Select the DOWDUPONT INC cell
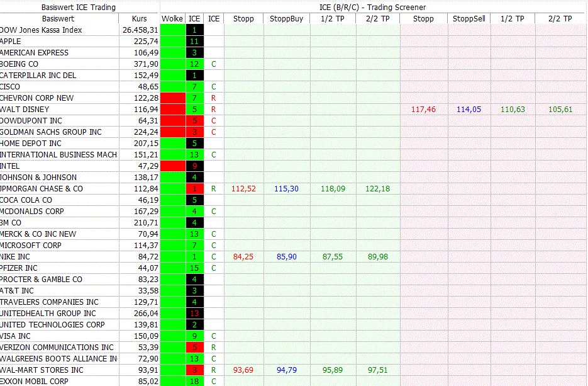Screen dimensions: 588x386 pyautogui.click(x=31, y=120)
